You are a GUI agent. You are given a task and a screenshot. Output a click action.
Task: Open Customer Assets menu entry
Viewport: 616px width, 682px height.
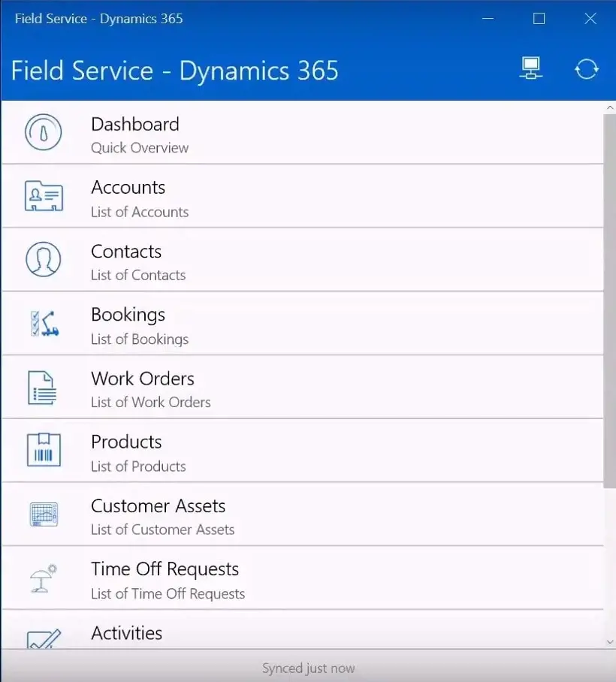click(302, 514)
